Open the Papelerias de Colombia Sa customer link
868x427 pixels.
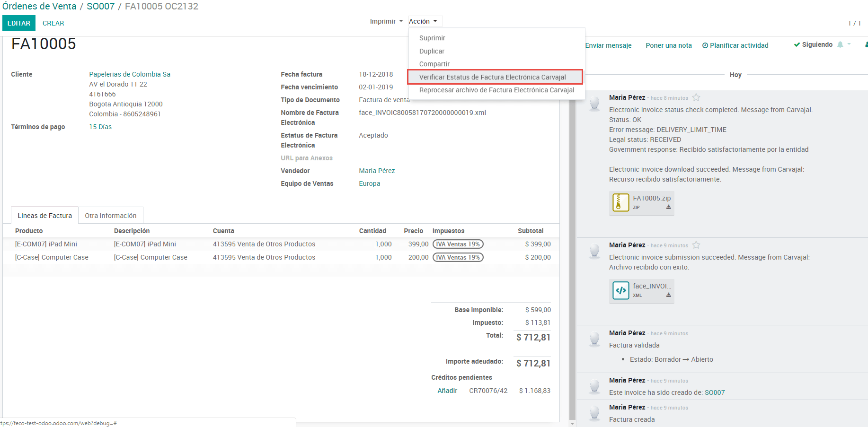(x=130, y=74)
